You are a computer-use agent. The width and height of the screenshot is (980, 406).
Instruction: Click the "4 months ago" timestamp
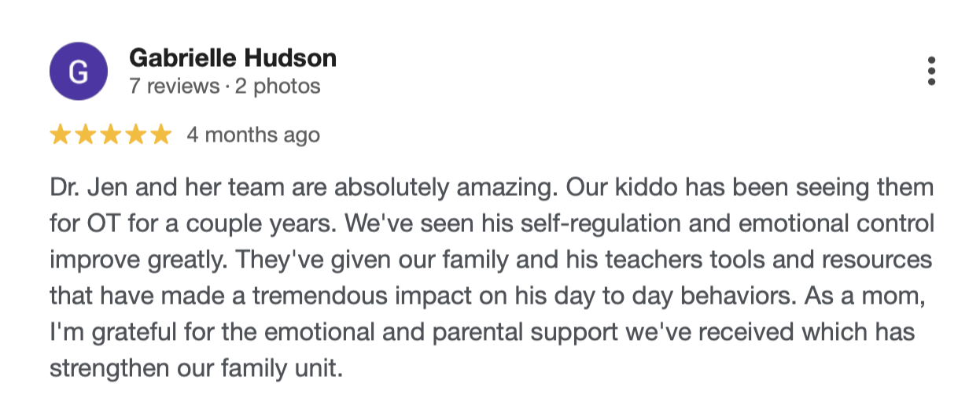253,135
